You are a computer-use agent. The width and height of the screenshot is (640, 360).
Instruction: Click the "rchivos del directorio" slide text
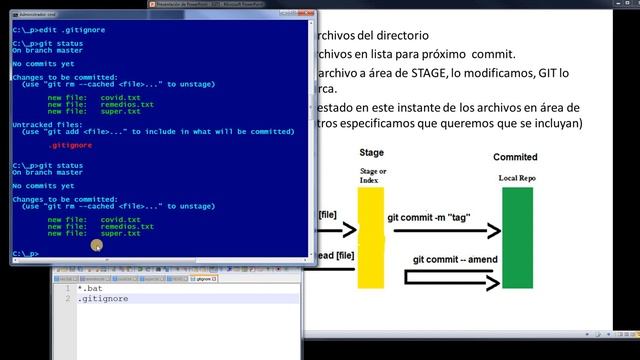(372, 36)
